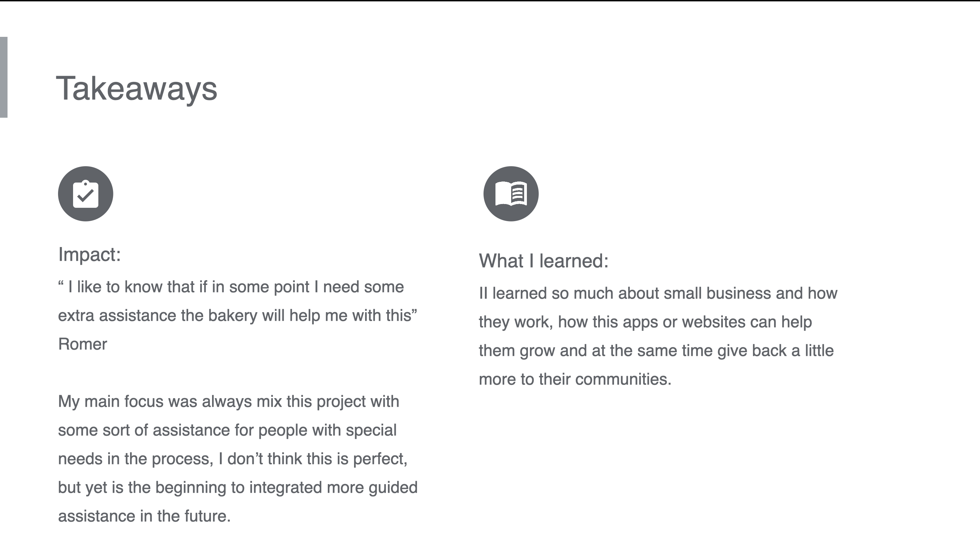Viewport: 980px width, 550px height.
Task: Click the "What I learned:" heading
Action: click(544, 261)
